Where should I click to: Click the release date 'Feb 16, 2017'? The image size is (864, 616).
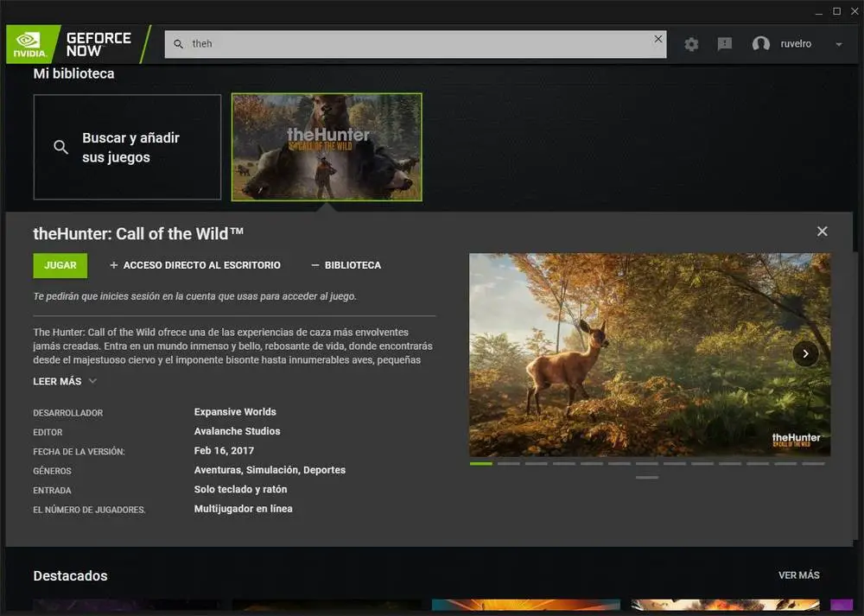[225, 451]
